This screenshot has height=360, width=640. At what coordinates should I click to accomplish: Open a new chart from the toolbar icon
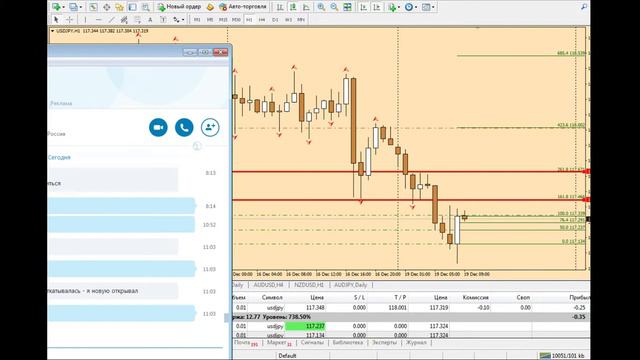click(56, 7)
